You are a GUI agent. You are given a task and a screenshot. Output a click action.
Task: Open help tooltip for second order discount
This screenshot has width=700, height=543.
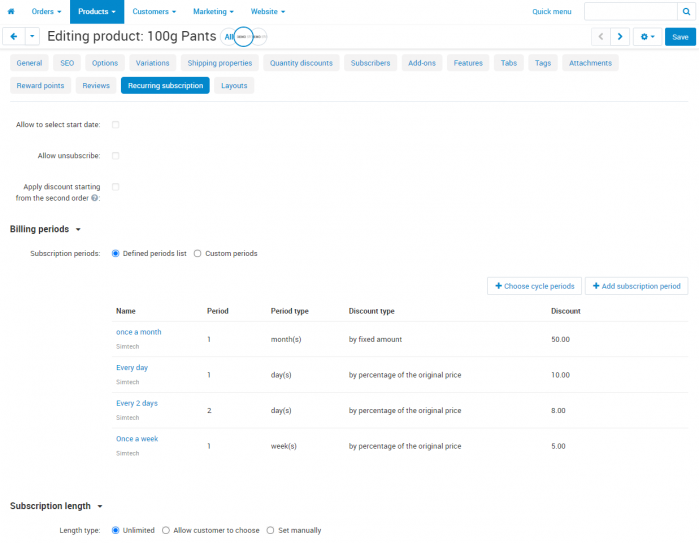click(x=95, y=198)
